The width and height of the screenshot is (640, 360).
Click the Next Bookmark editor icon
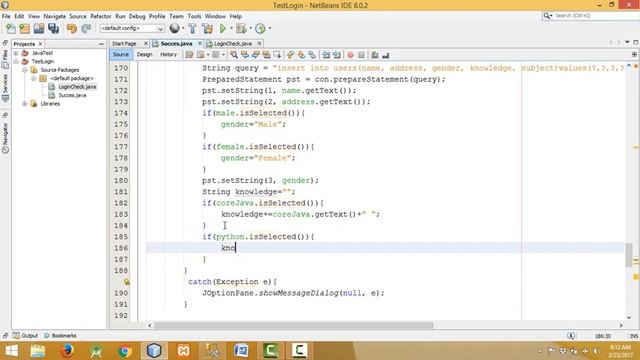[301, 55]
